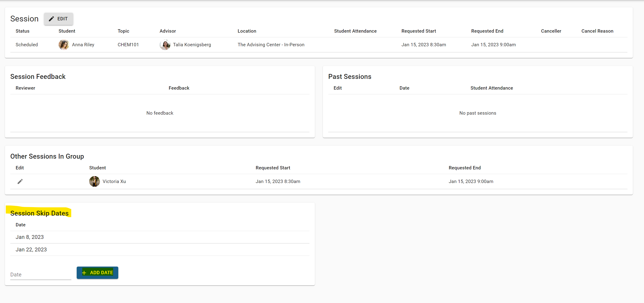The image size is (644, 303).
Task: Click advisor name Talia Koenigsberg
Action: click(x=192, y=45)
